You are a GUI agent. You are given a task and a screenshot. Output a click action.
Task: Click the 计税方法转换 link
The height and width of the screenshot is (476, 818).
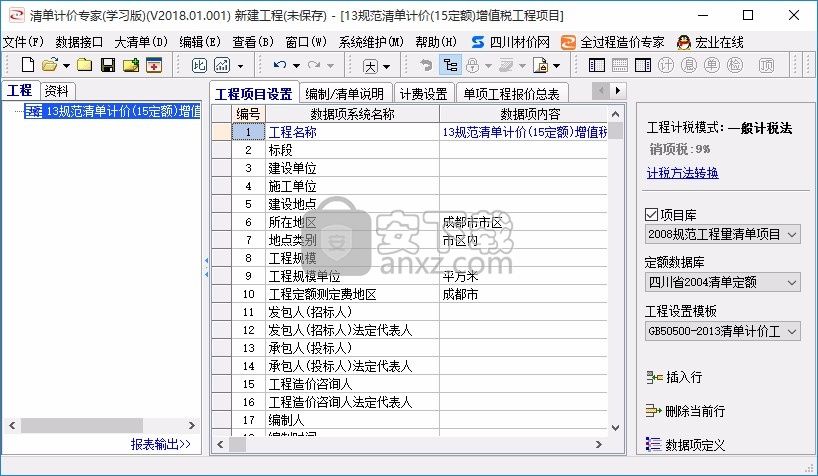pyautogui.click(x=682, y=173)
